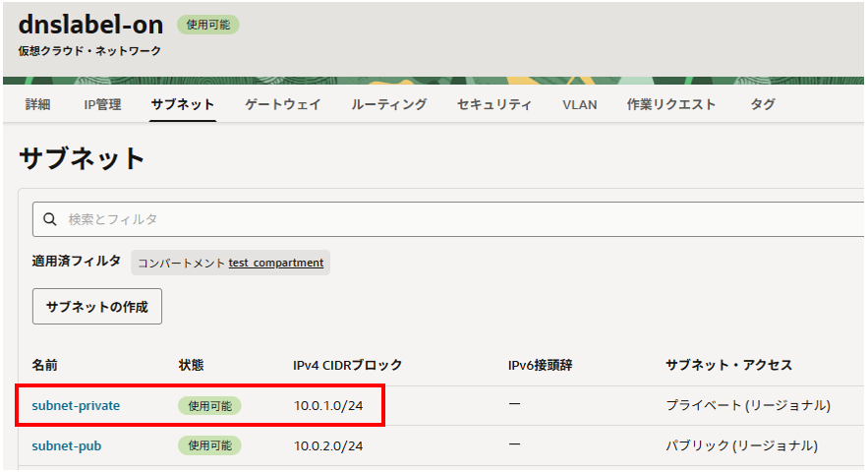This screenshot has height=472, width=868.
Task: Click the サブネット・アクセス column header
Action: pyautogui.click(x=727, y=365)
